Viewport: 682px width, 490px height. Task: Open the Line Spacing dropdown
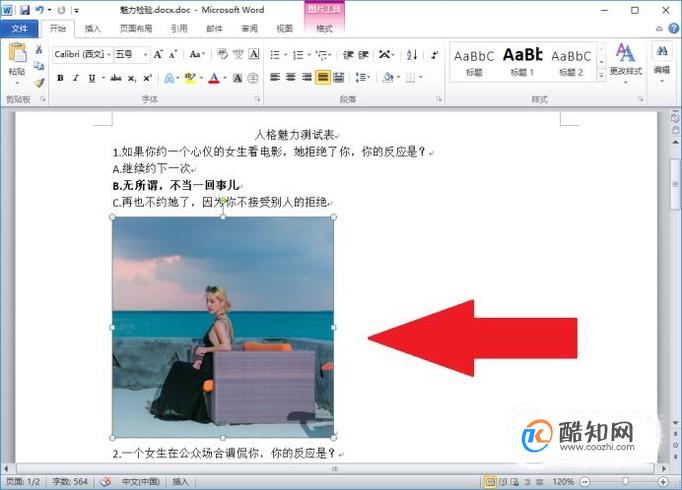click(x=362, y=78)
